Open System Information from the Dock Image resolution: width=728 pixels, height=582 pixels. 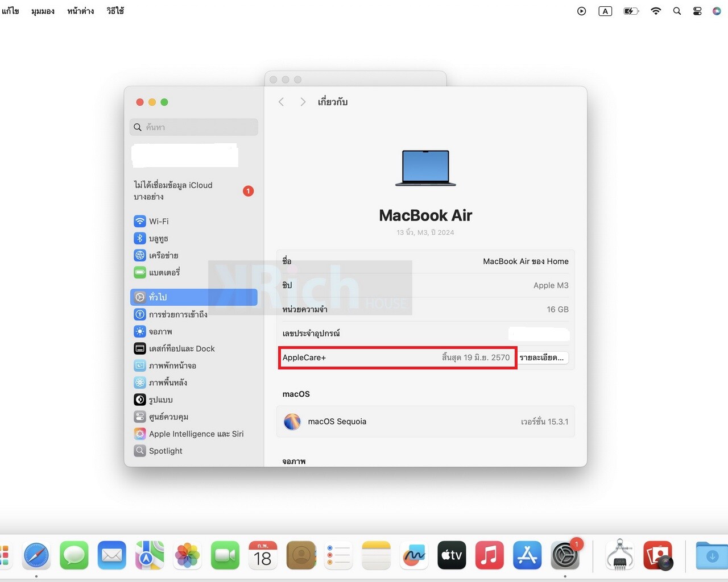click(x=620, y=555)
